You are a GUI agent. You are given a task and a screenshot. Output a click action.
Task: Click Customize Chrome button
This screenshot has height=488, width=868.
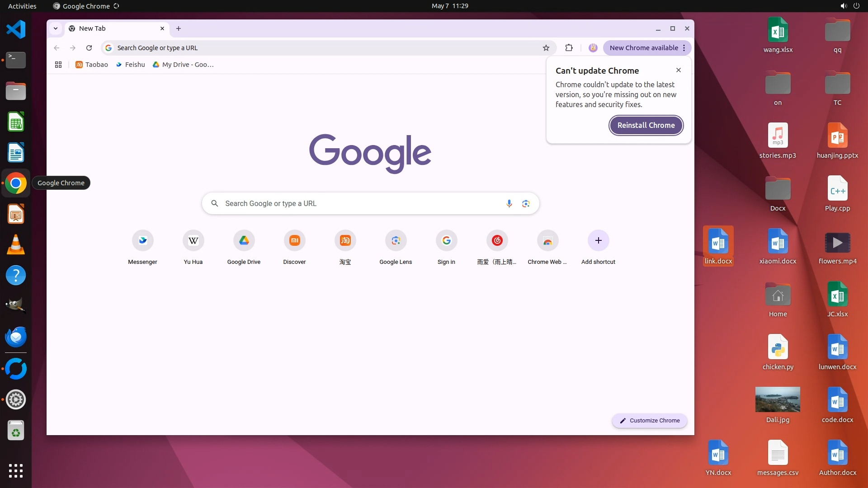click(x=649, y=420)
